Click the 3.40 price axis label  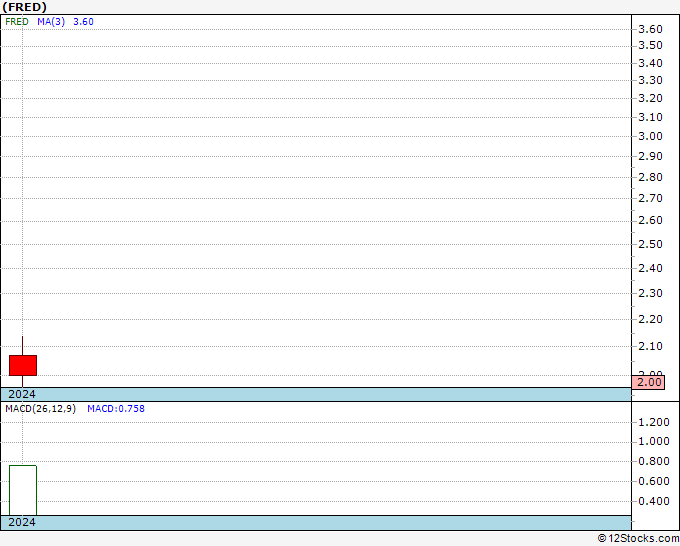pos(651,63)
